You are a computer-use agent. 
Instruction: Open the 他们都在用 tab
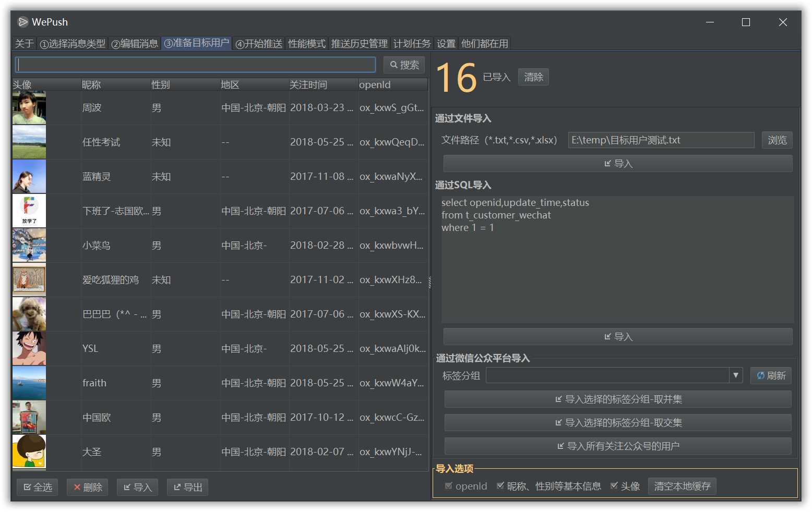pyautogui.click(x=485, y=44)
